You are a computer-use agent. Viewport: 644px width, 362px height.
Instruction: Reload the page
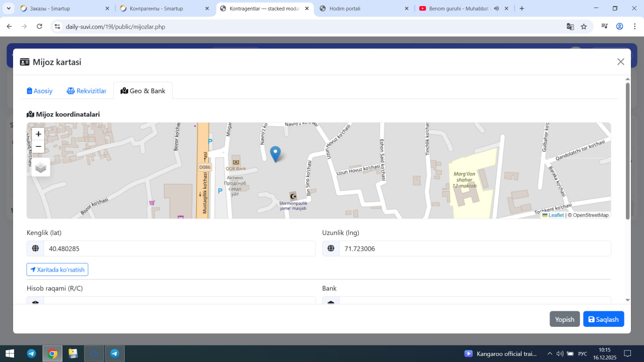click(x=39, y=27)
